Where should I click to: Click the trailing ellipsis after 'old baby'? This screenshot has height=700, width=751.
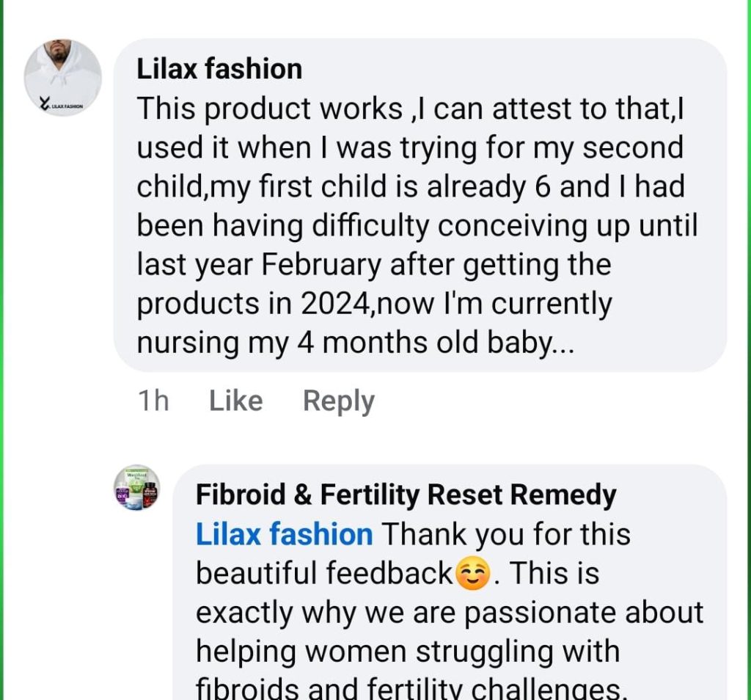coord(563,343)
